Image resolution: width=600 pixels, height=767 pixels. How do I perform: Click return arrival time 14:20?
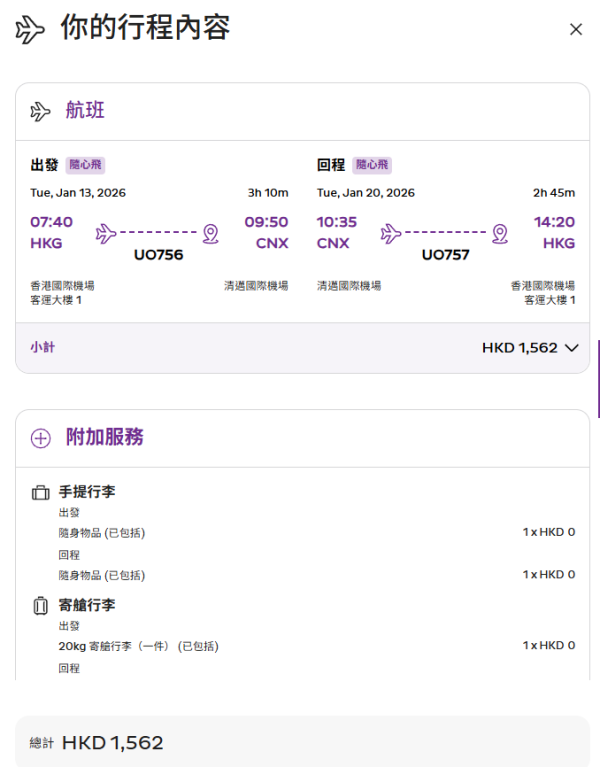[555, 222]
